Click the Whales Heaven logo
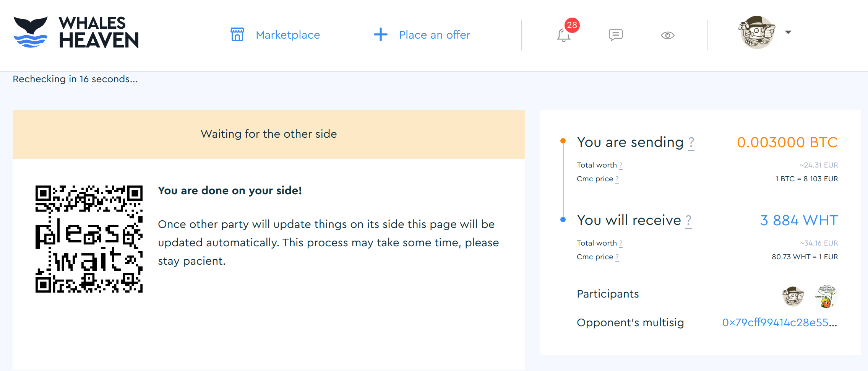Viewport: 868px width, 371px height. click(x=76, y=32)
